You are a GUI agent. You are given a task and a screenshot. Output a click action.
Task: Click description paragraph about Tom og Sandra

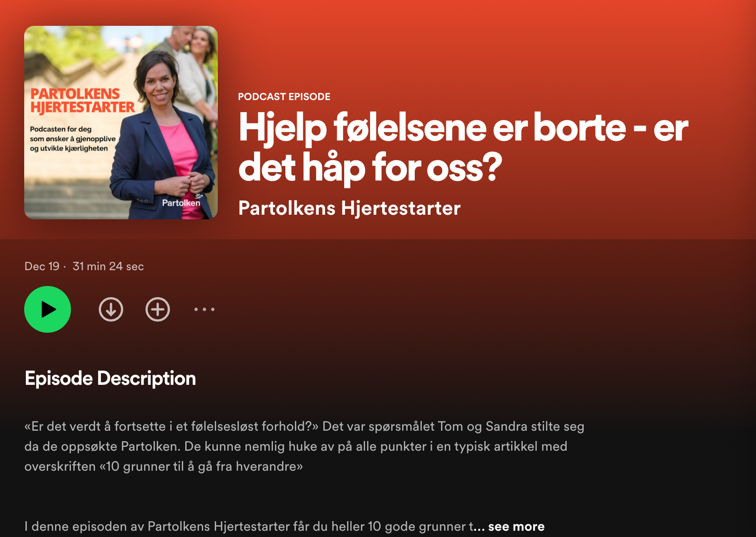coord(304,447)
